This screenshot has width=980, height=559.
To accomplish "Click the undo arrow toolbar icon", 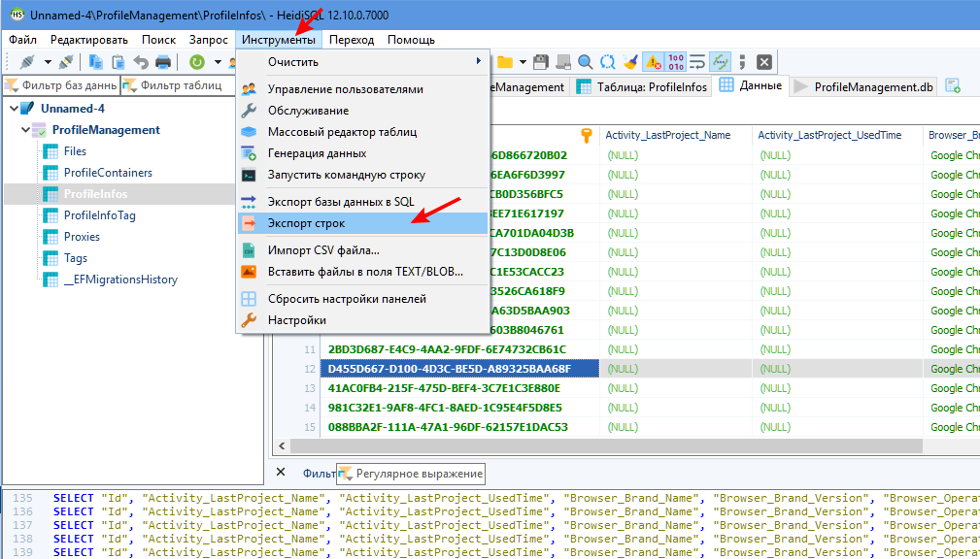I will coord(141,62).
